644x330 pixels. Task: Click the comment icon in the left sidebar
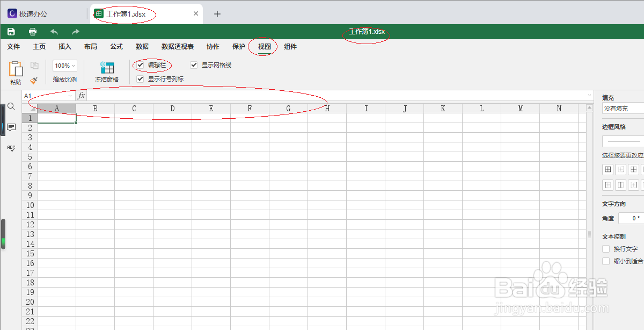tap(11, 127)
